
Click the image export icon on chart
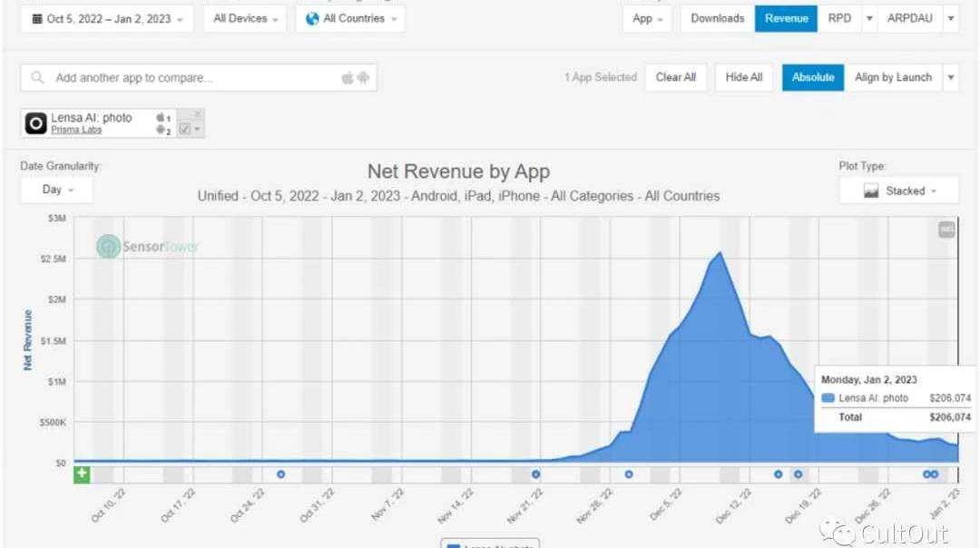coord(946,230)
